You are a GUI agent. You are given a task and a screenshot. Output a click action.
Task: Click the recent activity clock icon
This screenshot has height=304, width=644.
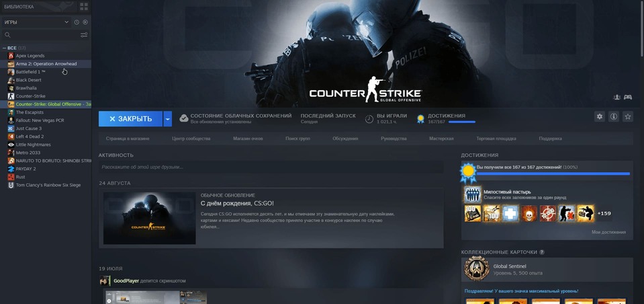(x=77, y=22)
